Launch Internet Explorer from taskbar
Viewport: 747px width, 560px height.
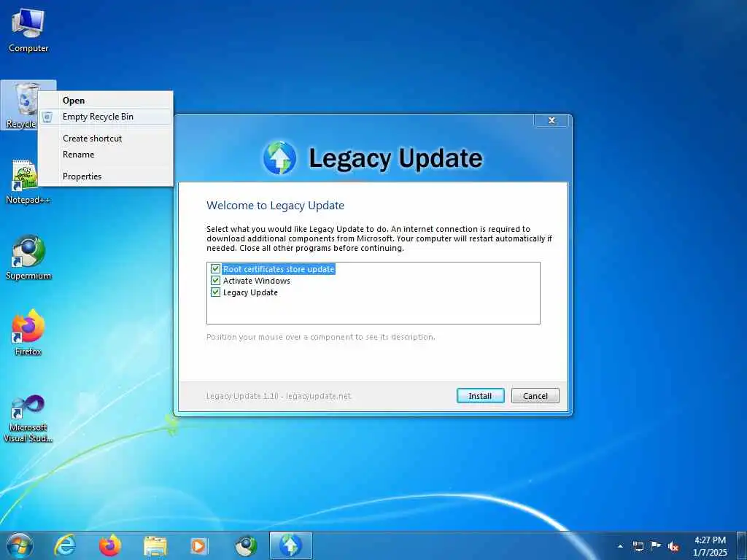(x=65, y=545)
